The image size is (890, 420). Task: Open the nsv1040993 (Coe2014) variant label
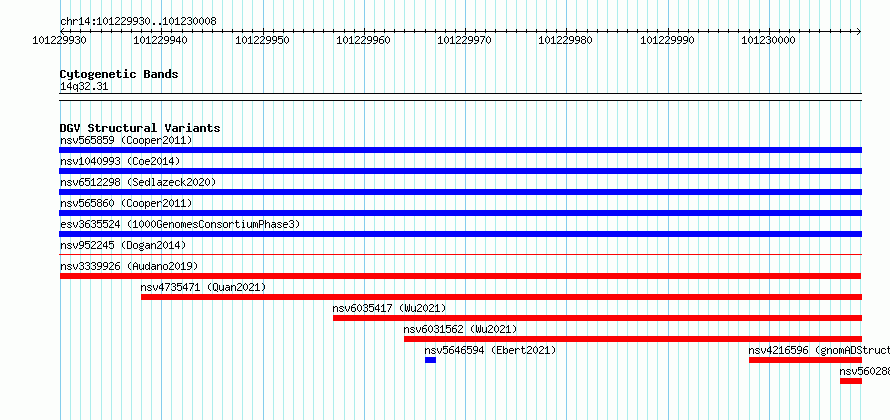[x=120, y=161]
